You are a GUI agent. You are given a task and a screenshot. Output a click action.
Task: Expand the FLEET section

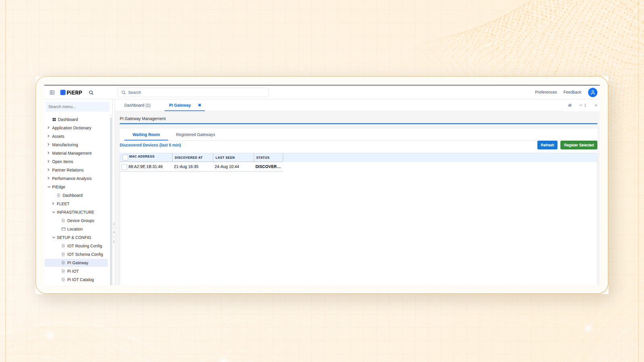tap(53, 204)
